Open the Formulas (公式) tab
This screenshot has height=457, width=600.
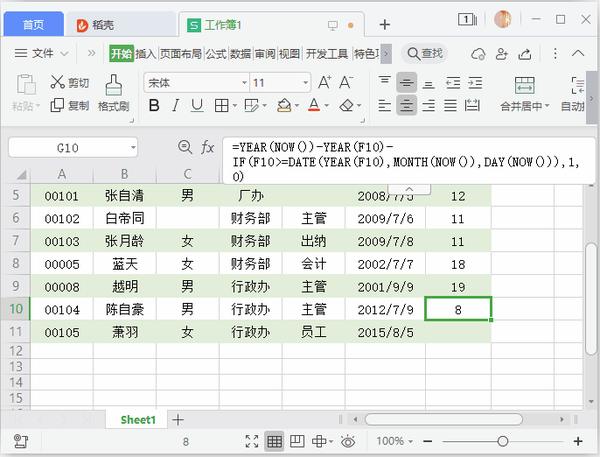[216, 54]
